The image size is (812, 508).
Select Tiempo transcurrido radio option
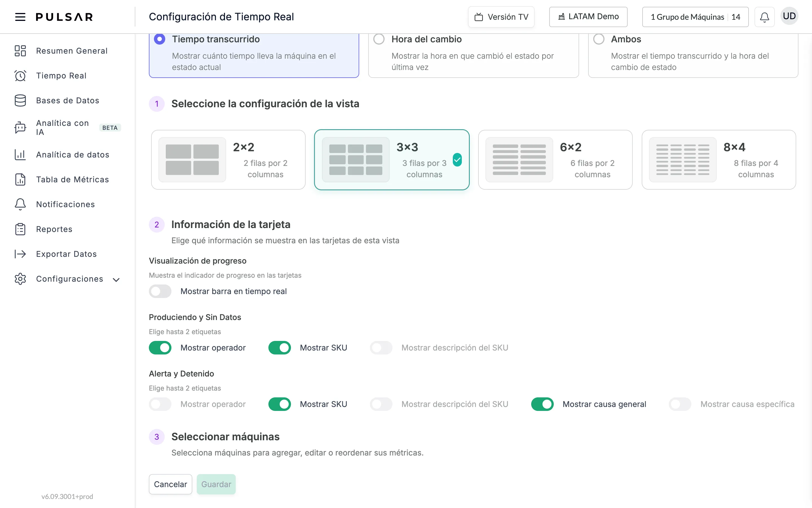159,39
